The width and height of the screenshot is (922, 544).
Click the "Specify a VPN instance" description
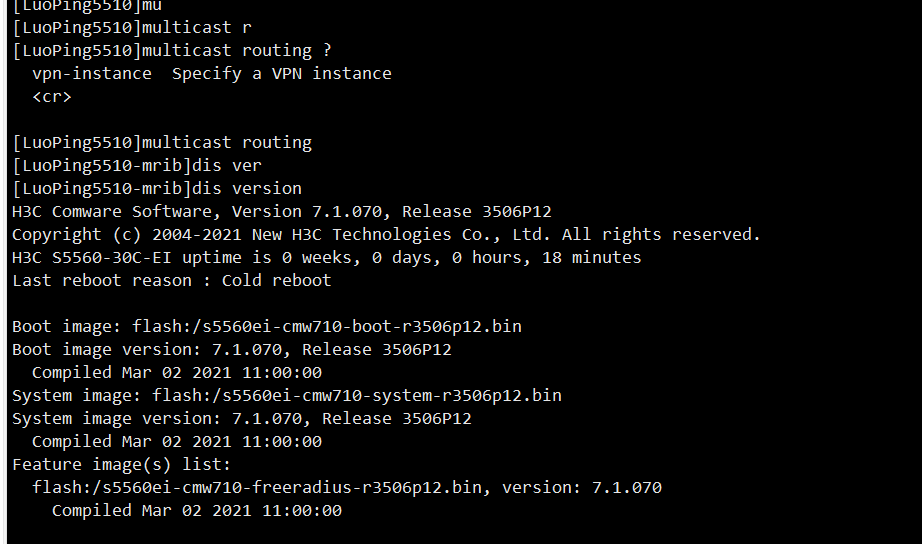[x=281, y=73]
